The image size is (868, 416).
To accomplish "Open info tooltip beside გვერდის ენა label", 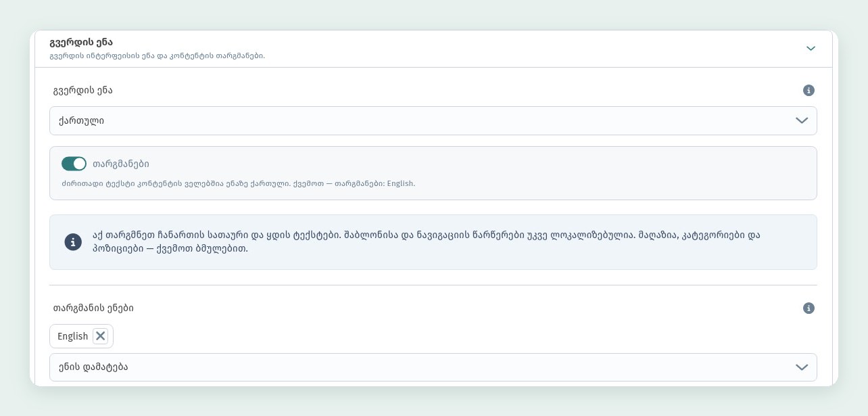I will point(809,91).
